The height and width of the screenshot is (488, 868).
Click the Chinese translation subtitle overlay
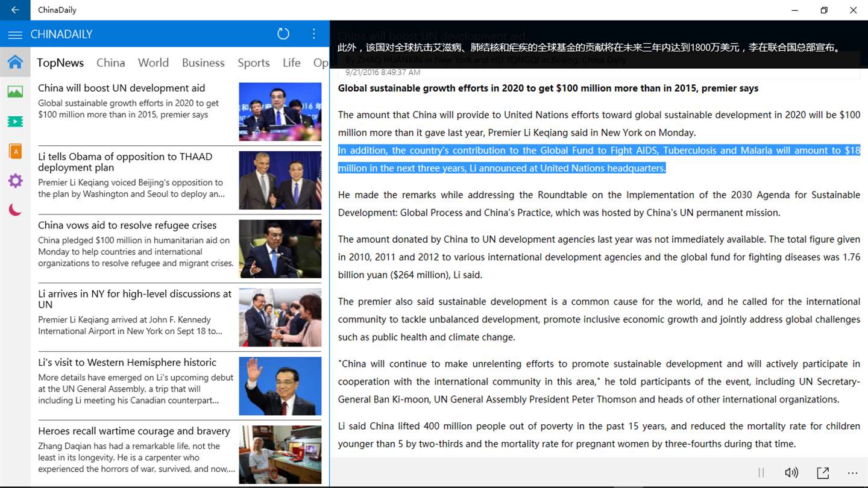point(590,48)
